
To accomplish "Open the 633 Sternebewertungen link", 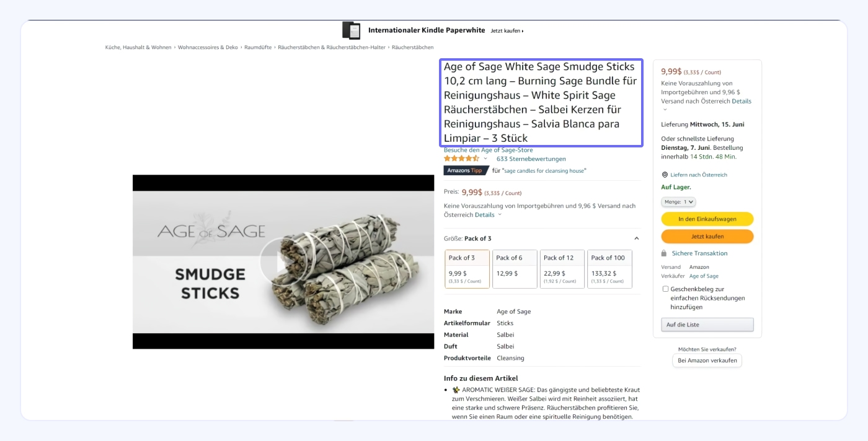I will 531,159.
